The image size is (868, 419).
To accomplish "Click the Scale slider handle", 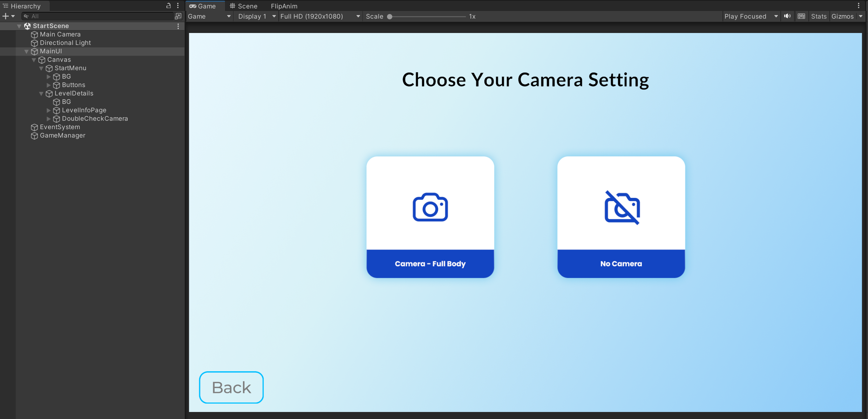I will pos(389,16).
